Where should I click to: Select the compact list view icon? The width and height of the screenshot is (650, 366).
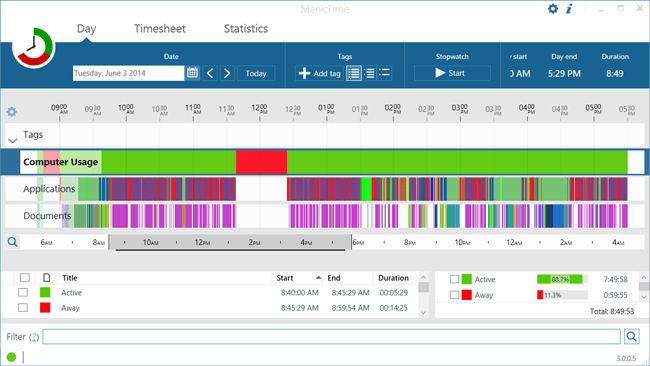click(384, 73)
